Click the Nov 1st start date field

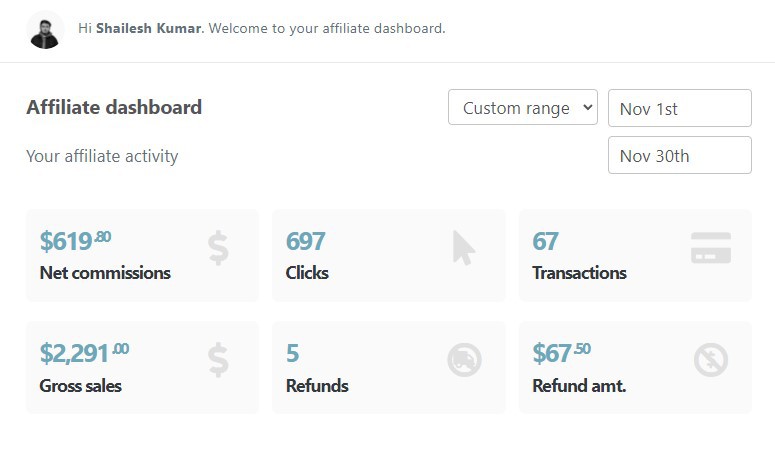tap(680, 108)
